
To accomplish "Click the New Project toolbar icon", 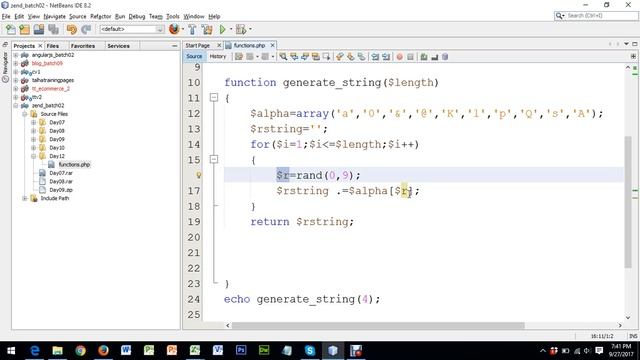I will point(24,29).
